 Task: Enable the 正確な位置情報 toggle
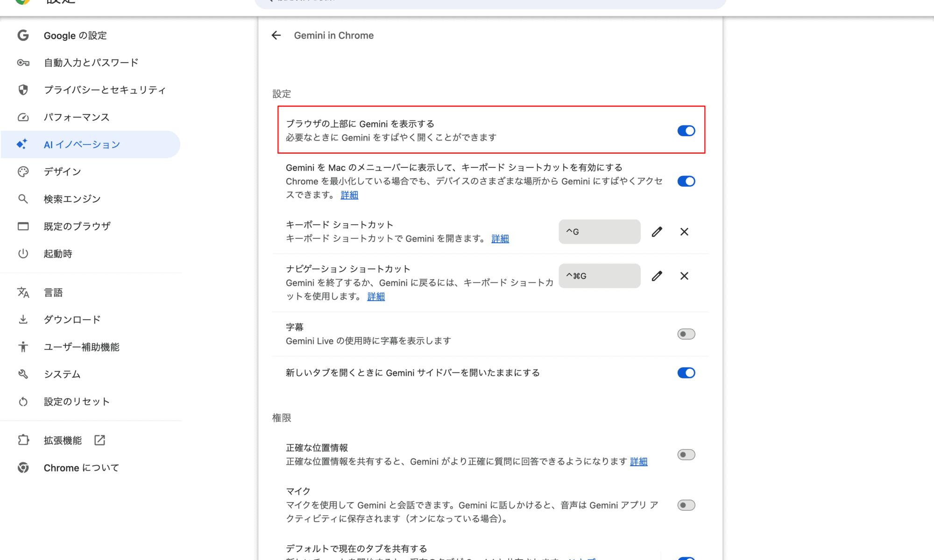[686, 455]
